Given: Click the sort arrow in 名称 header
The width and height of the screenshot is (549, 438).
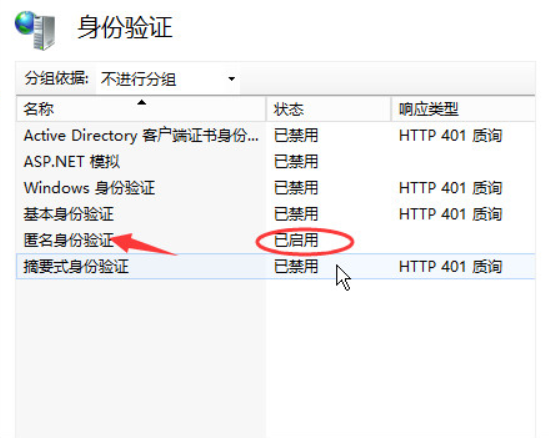Looking at the screenshot, I should coord(141,102).
